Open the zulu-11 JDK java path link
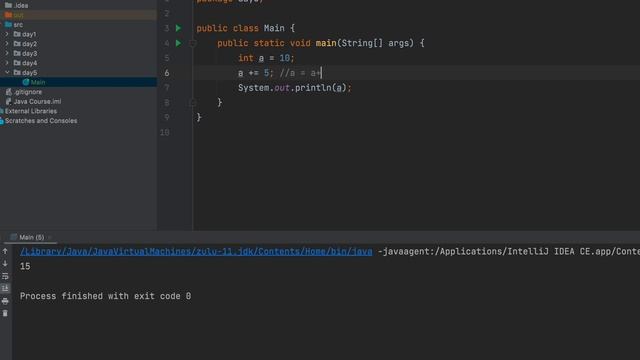Screen dimensions: 640x360 click(x=196, y=251)
